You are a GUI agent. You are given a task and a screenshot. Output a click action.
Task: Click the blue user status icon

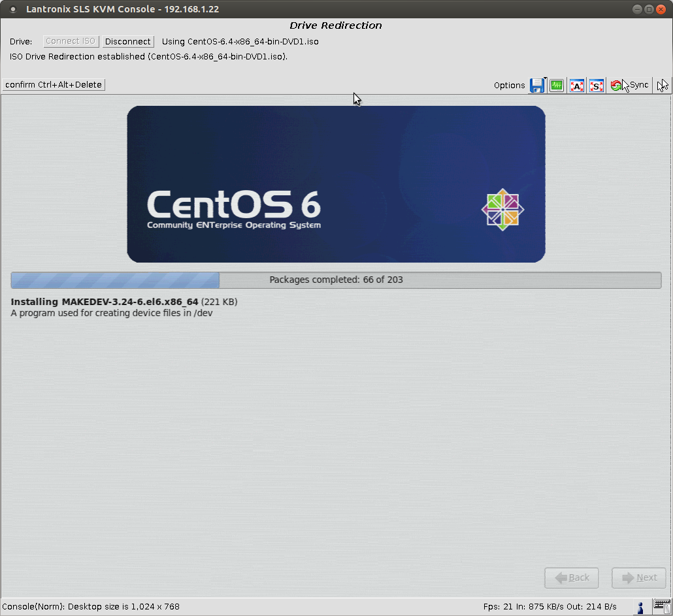[641, 607]
